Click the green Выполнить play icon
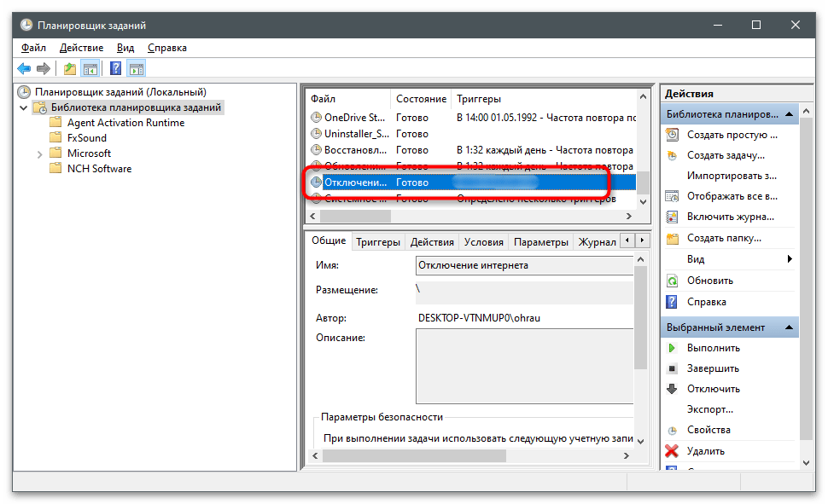The width and height of the screenshot is (828, 504). tap(672, 348)
